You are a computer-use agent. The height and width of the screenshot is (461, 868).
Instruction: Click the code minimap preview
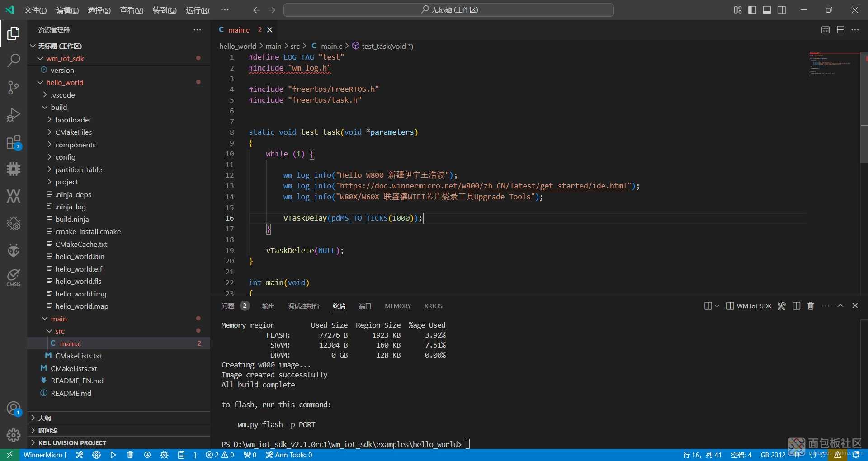(x=833, y=64)
